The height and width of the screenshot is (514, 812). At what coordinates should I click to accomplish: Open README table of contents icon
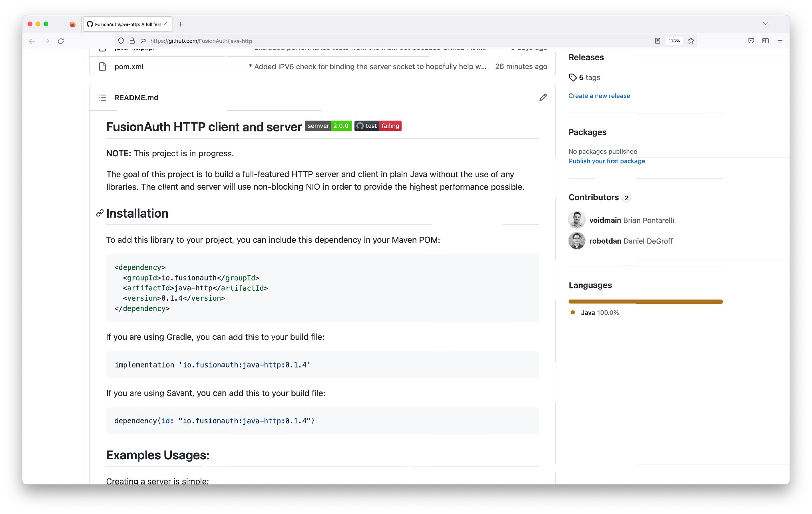(x=102, y=98)
